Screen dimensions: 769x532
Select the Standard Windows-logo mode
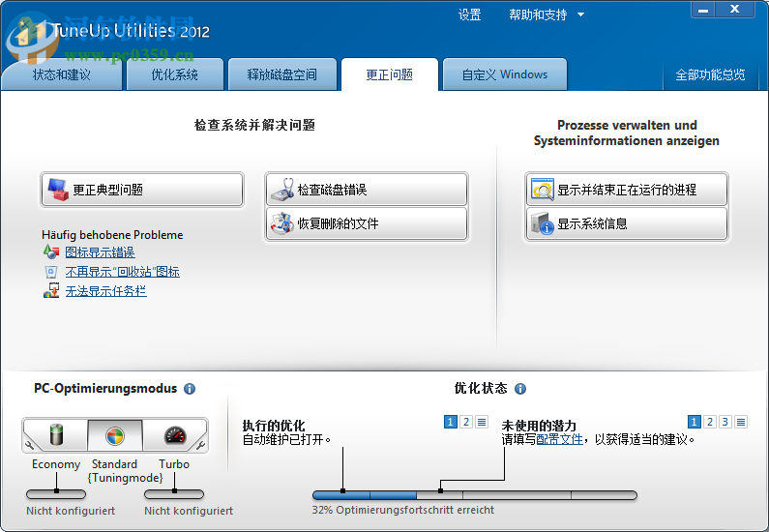click(115, 435)
